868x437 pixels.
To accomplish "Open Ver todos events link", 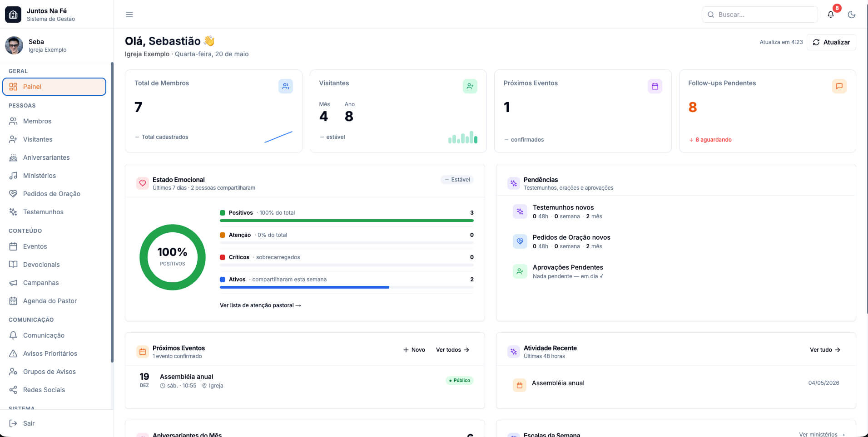I will coord(453,350).
